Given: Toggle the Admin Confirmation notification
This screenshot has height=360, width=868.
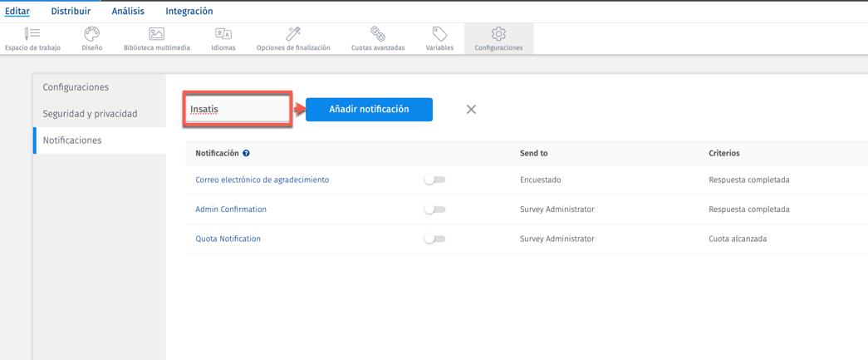Looking at the screenshot, I should click(x=434, y=210).
